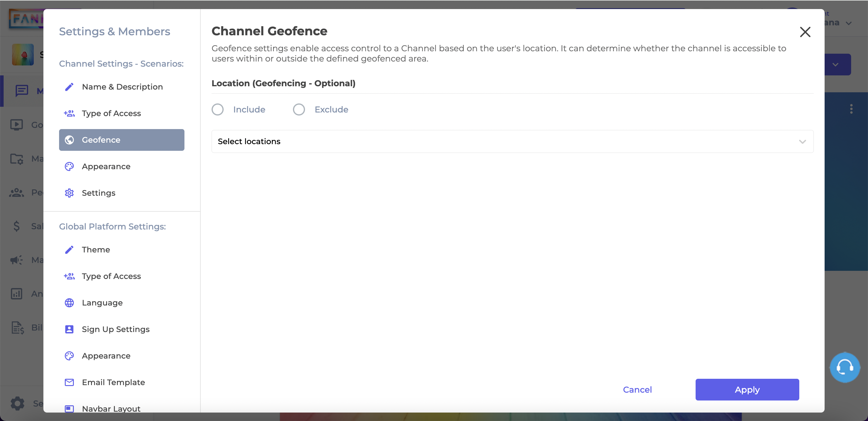Click the settings gear icon at the sidebar bottom
Image resolution: width=868 pixels, height=421 pixels.
pos(17,403)
